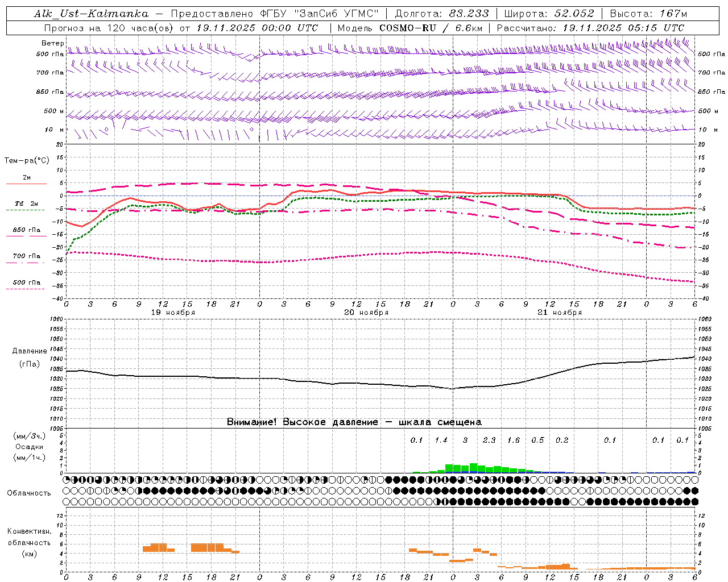This screenshot has width=728, height=582.
Task: Click the 19 ноября date label
Action: (173, 313)
